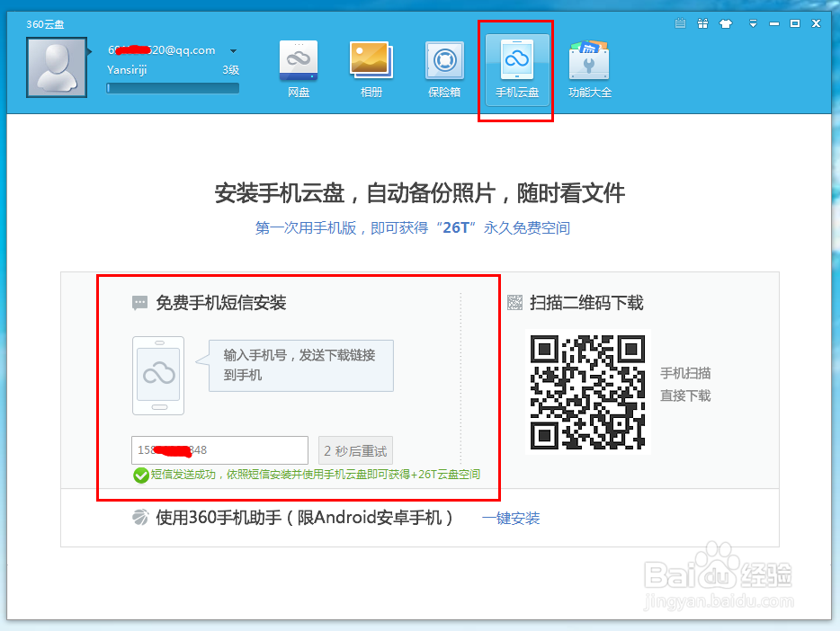Click the phone illustration with cloud logo
Viewport: 840px width, 631px height.
(158, 376)
